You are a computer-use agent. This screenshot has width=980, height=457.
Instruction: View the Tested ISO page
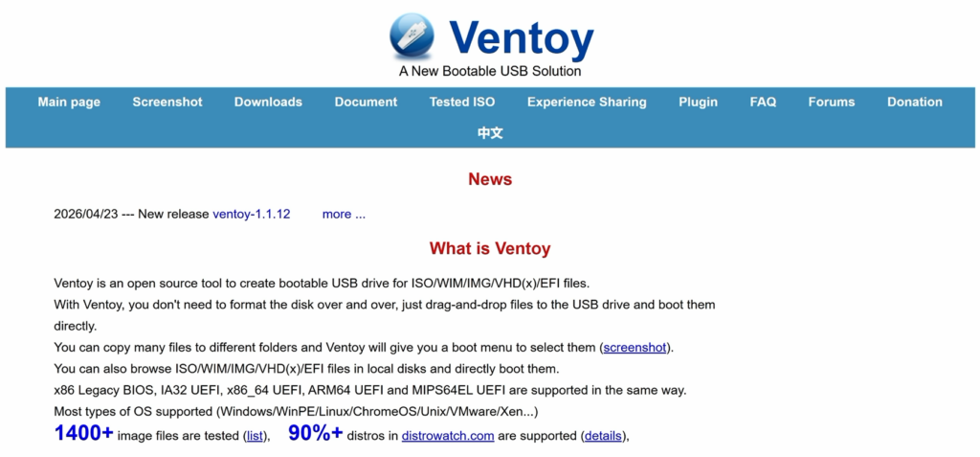[462, 103]
